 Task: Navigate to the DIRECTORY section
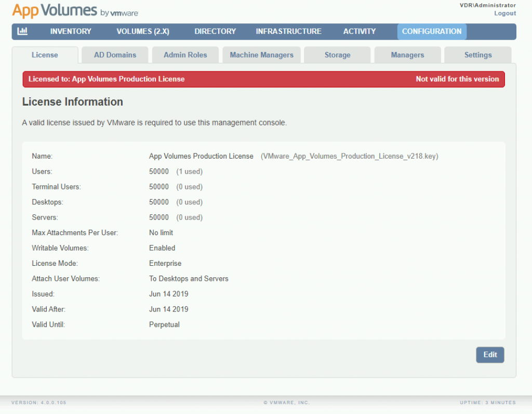(x=215, y=31)
